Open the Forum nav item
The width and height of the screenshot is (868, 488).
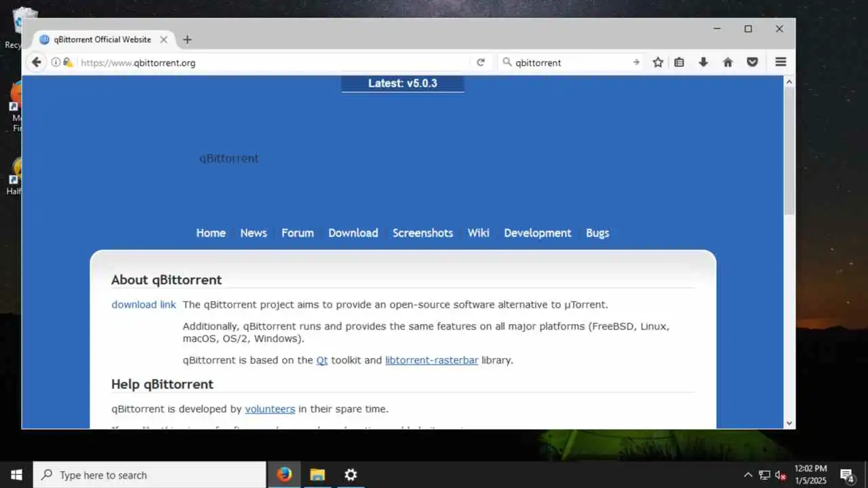tap(298, 232)
